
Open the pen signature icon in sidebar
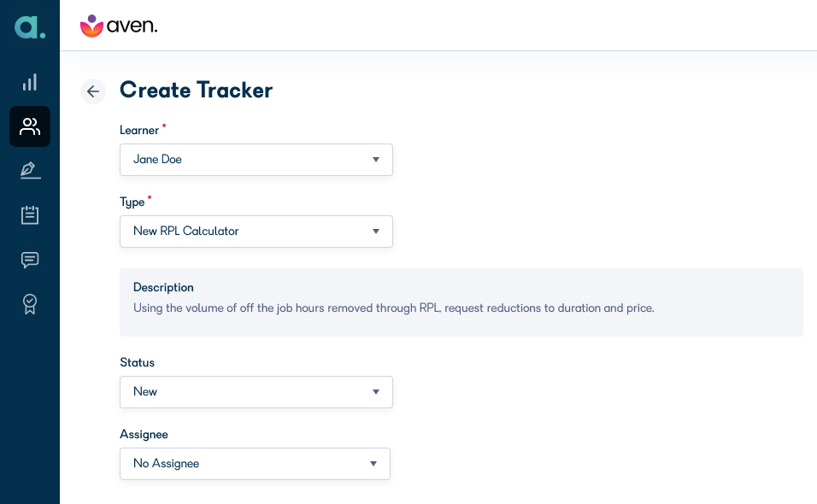(30, 170)
